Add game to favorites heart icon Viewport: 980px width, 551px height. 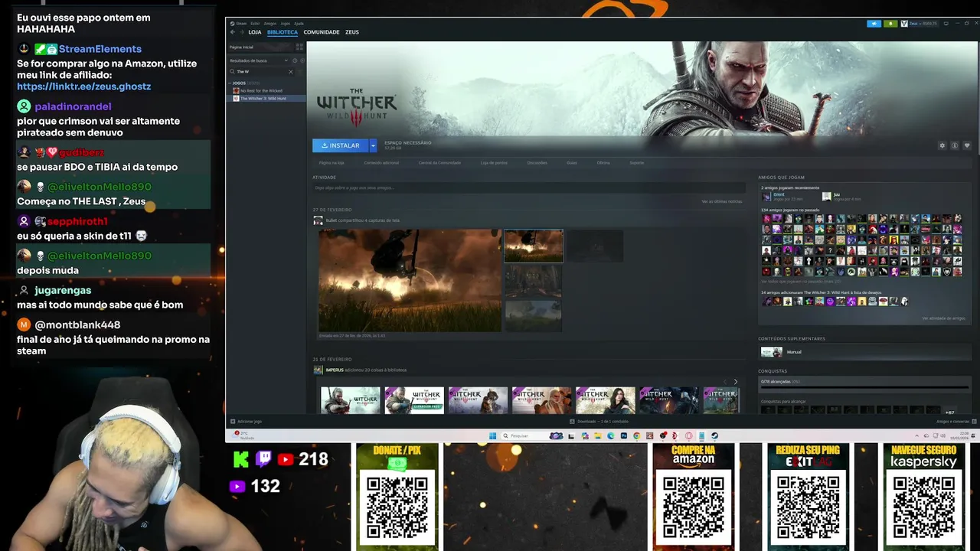(967, 145)
